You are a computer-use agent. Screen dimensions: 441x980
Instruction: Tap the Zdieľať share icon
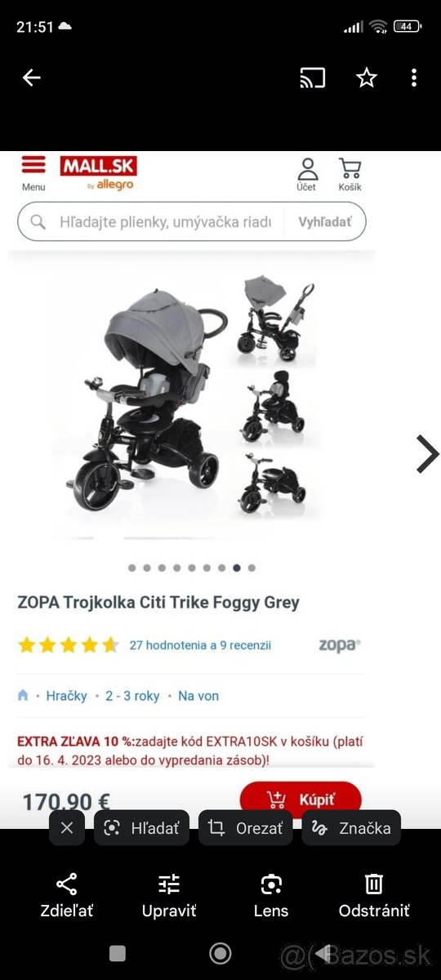point(67,895)
